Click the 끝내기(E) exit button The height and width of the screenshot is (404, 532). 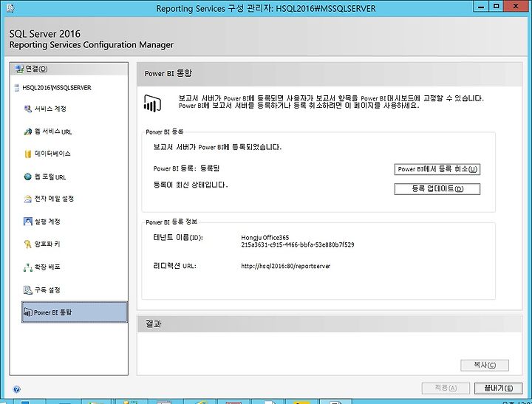498,388
